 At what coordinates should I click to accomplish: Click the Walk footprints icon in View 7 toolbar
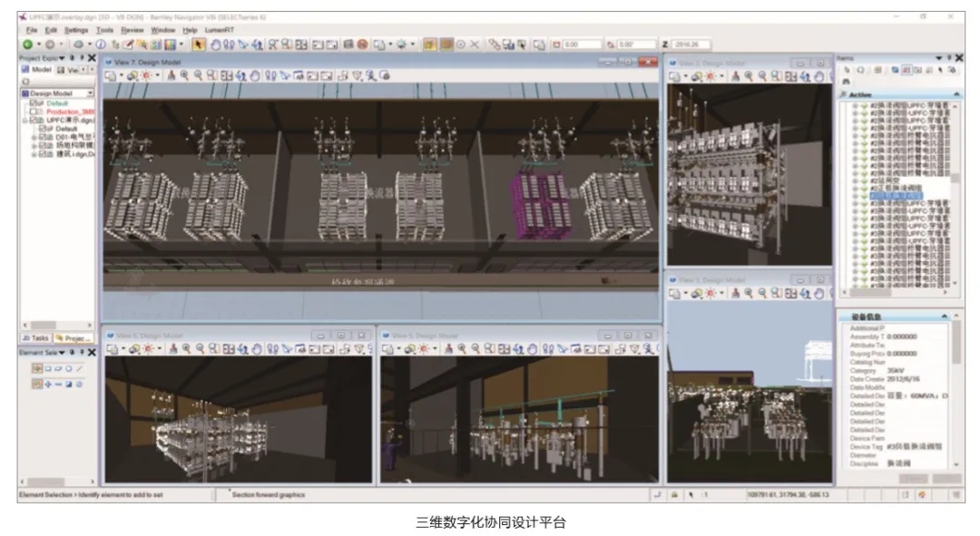[x=271, y=76]
